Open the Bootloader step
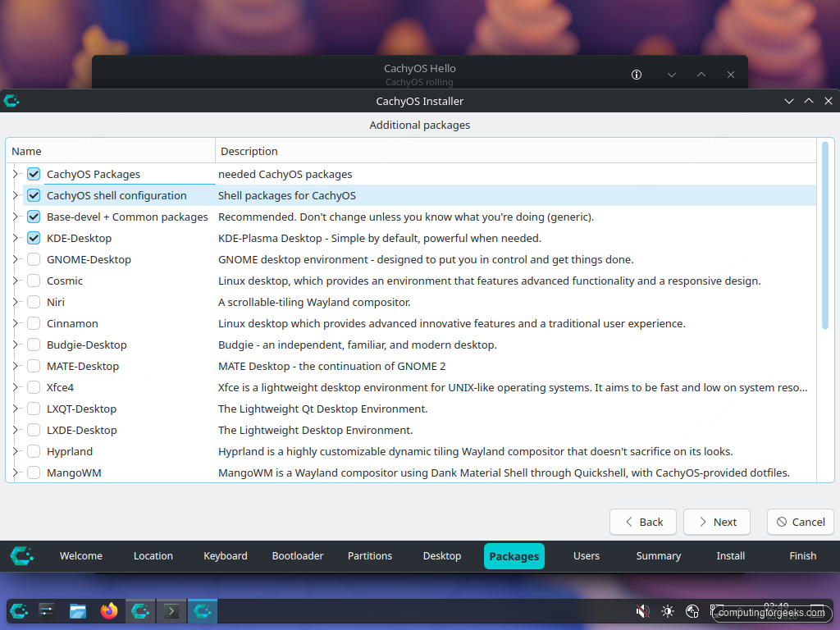Image resolution: width=840 pixels, height=630 pixels. (298, 556)
